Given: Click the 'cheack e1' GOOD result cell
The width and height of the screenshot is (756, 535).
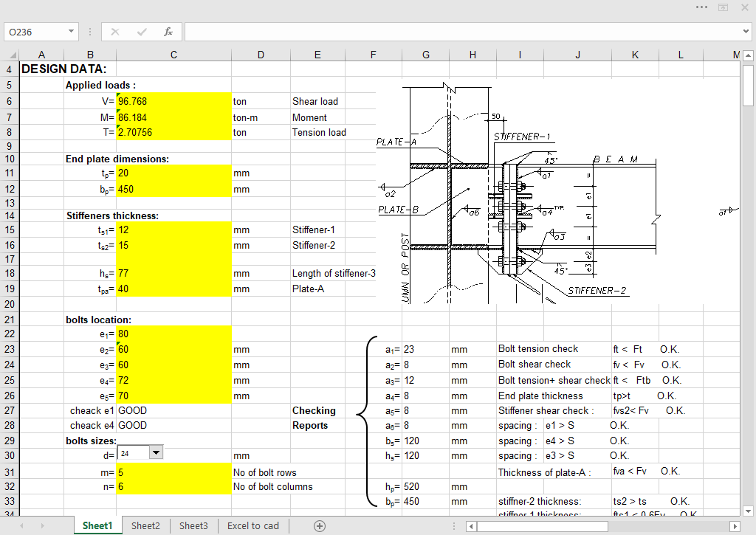Looking at the screenshot, I should click(x=173, y=410).
